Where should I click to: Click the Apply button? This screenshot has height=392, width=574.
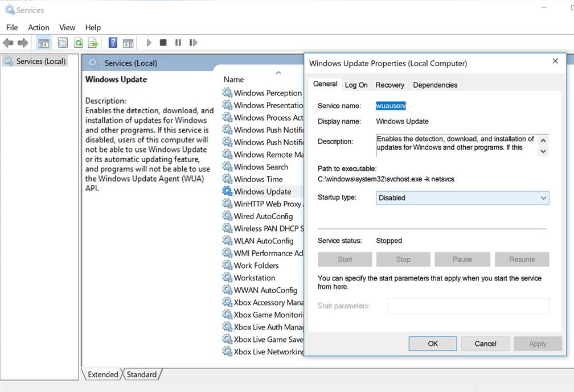click(x=538, y=344)
